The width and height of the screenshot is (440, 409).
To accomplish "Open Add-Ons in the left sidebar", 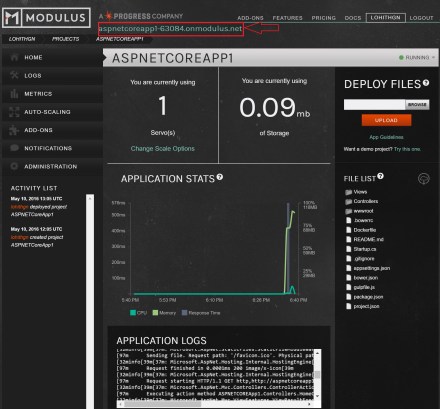I will coord(53,130).
